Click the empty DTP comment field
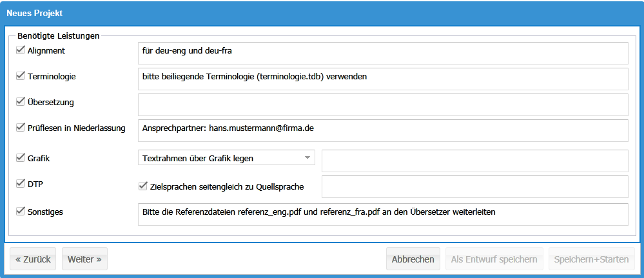 (x=475, y=186)
